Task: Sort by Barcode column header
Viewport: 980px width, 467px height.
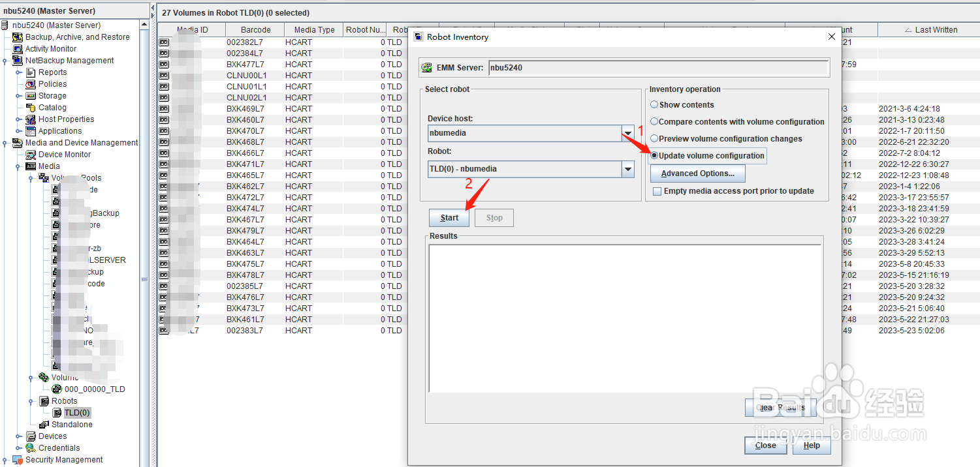Action: (x=255, y=30)
